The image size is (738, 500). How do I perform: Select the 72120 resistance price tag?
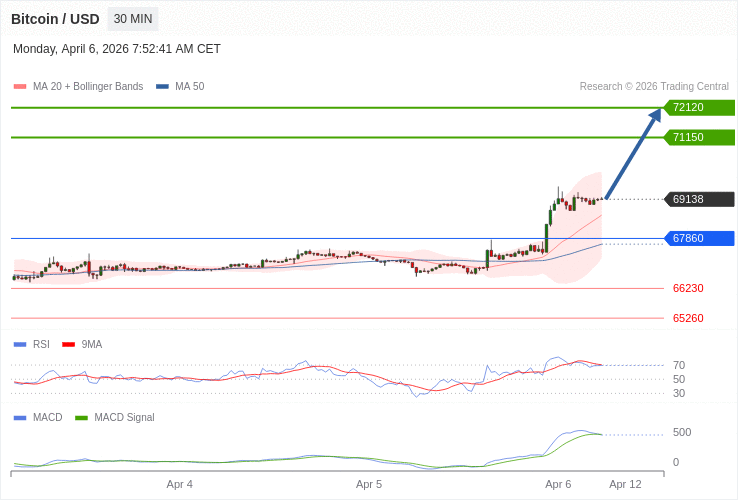click(699, 107)
